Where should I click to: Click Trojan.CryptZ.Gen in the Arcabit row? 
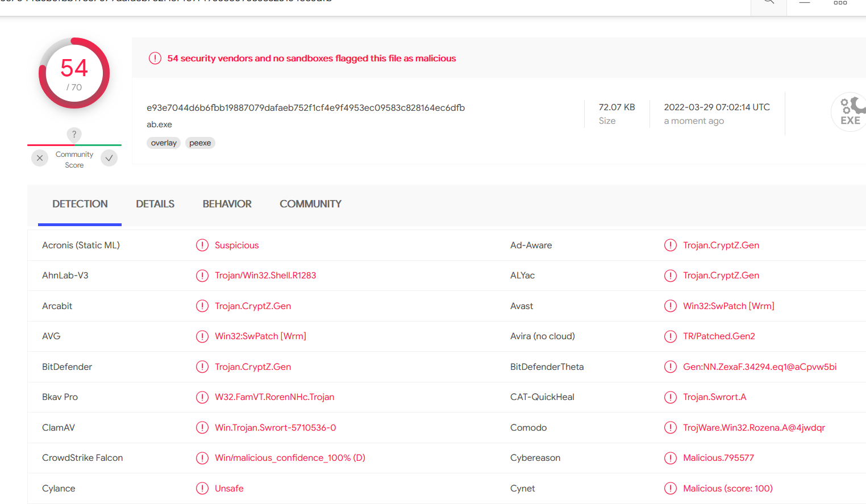(253, 306)
